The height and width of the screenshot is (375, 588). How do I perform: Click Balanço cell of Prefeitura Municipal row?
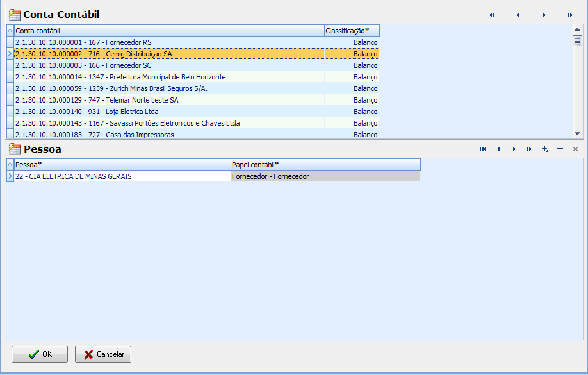[x=352, y=77]
